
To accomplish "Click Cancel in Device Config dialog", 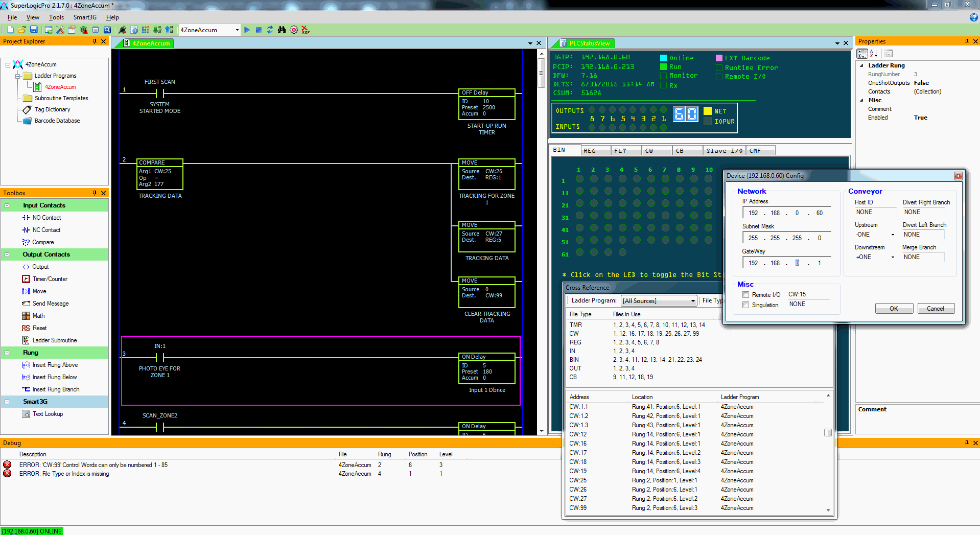I will (x=936, y=309).
